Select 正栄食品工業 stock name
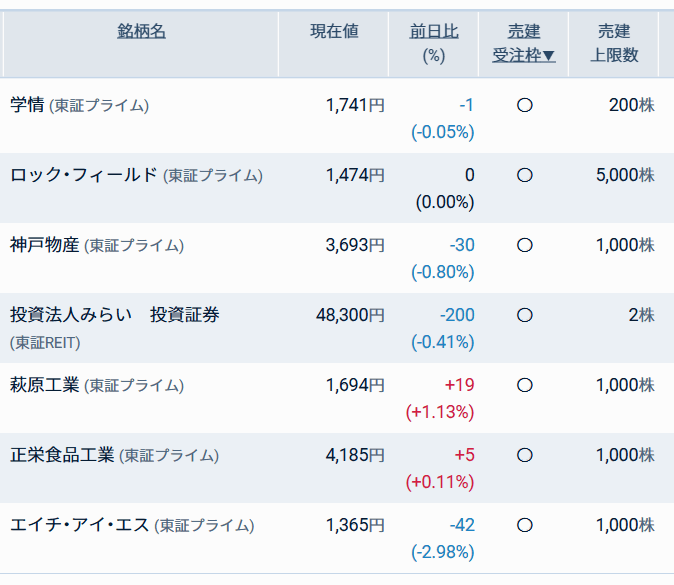 pos(62,455)
